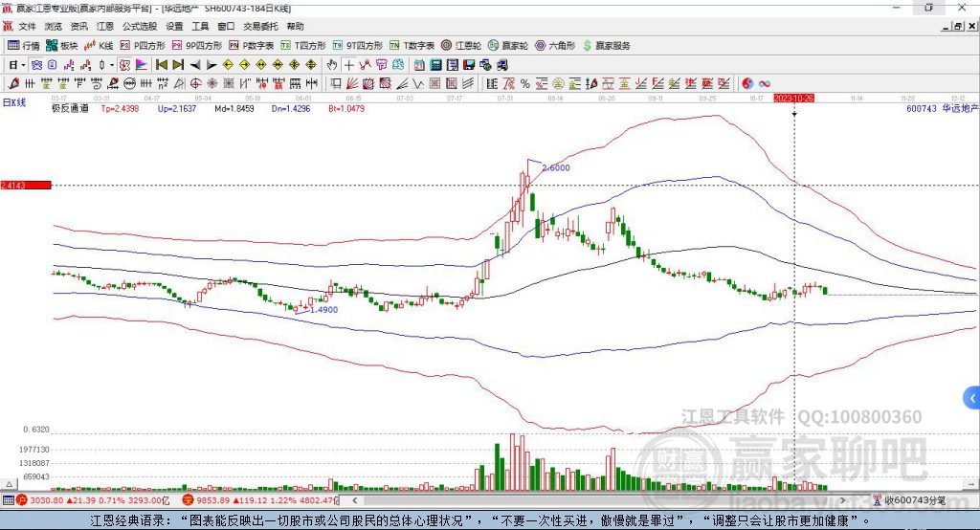The width and height of the screenshot is (980, 530).
Task: Open the calendar icon in toolbar
Action: [x=419, y=65]
